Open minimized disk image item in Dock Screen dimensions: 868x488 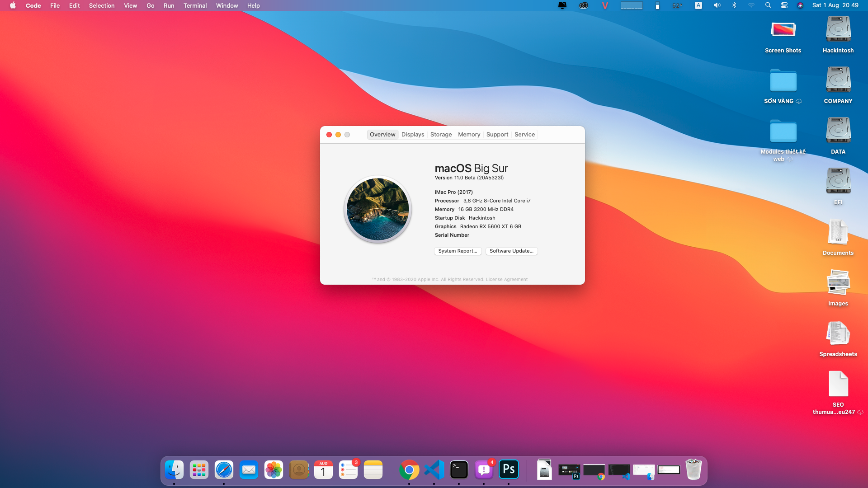pyautogui.click(x=544, y=470)
